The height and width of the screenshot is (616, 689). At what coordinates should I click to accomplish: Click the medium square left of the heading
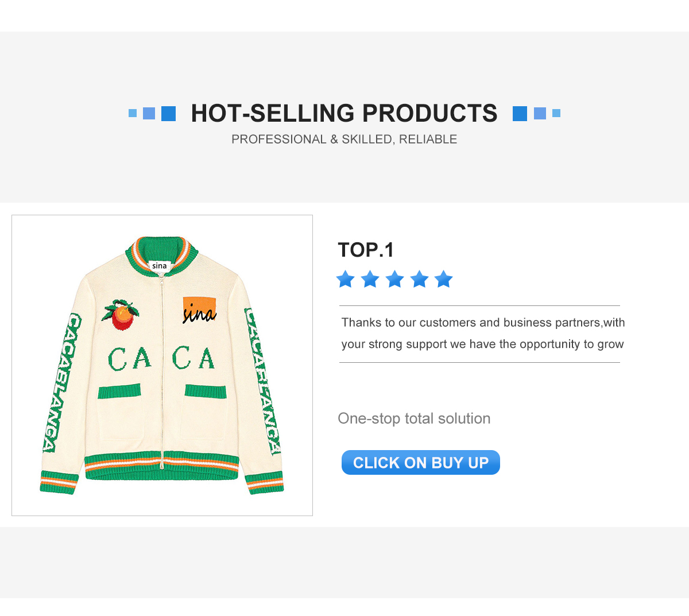click(149, 113)
